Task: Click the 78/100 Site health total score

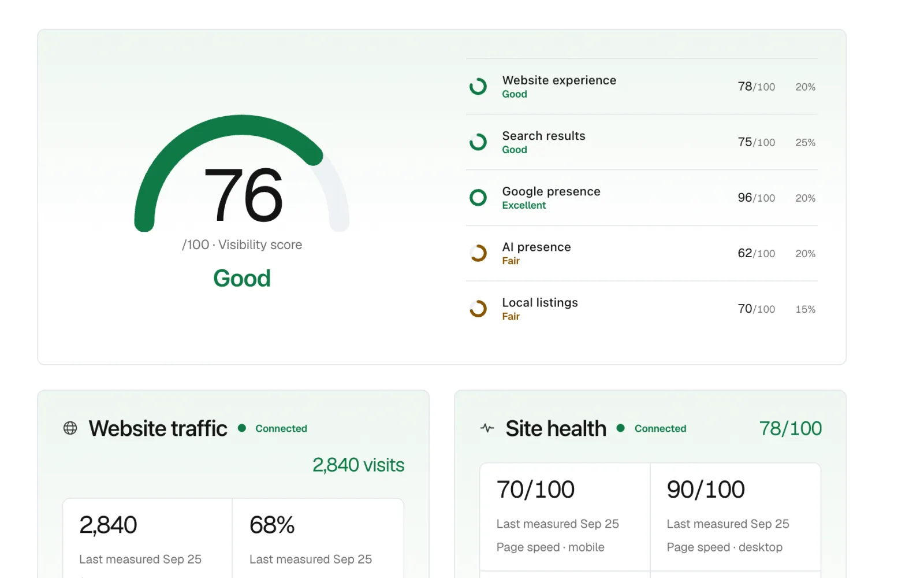Action: (x=790, y=428)
